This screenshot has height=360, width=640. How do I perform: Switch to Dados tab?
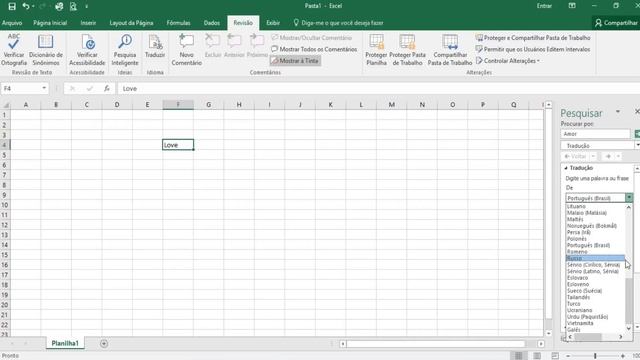[212, 23]
